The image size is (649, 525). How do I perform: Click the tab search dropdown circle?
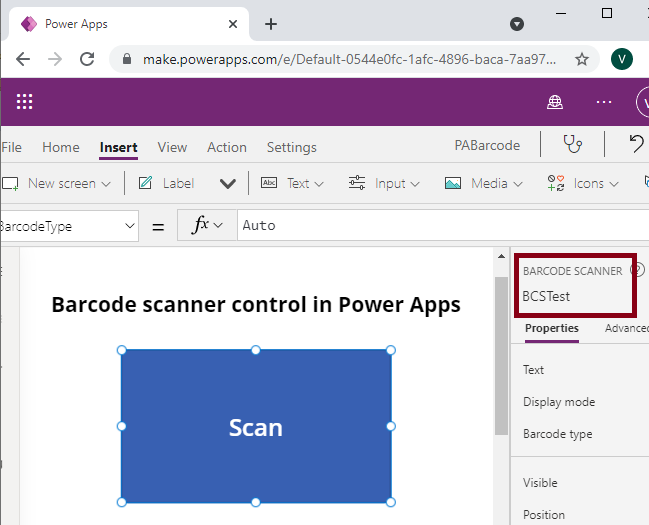click(x=517, y=24)
